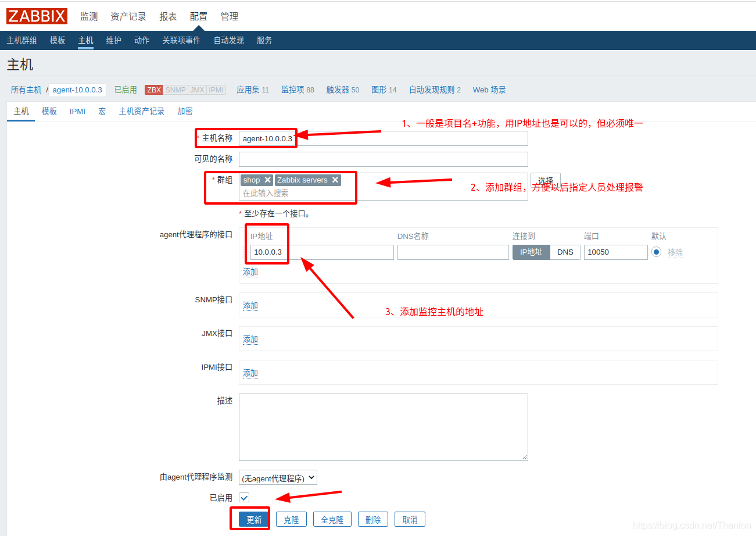Open the agent proxy monitoring dropdown

(x=278, y=478)
